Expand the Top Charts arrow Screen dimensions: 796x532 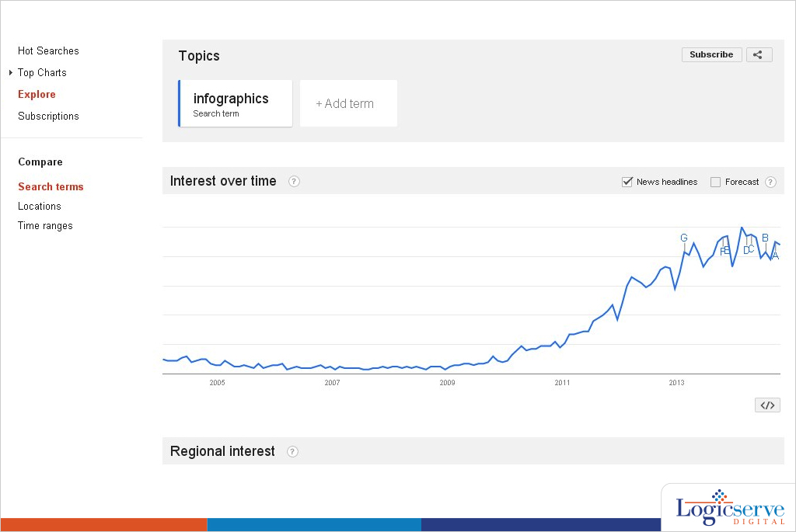coord(11,73)
